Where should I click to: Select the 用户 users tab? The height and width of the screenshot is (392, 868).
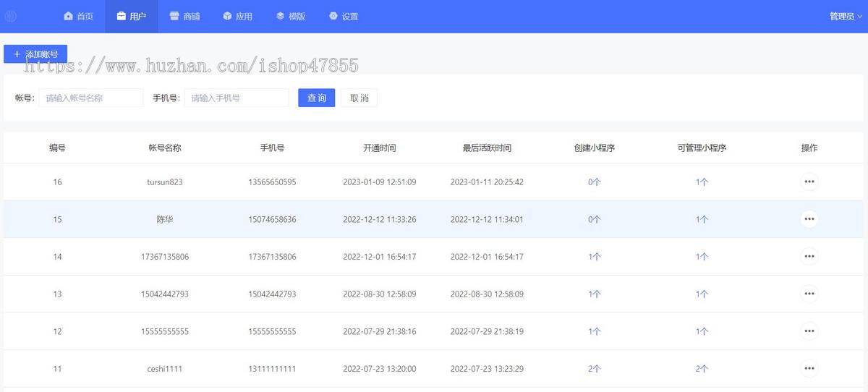(x=132, y=16)
